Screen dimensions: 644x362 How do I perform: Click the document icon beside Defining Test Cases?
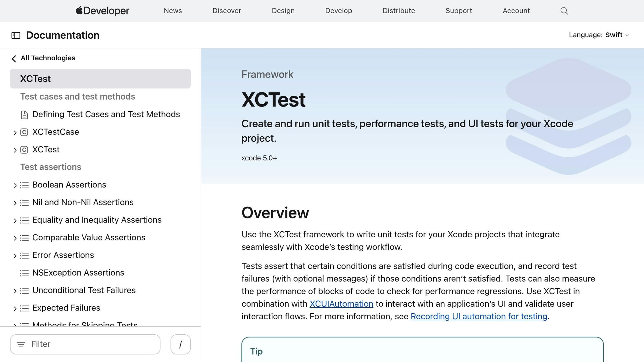[24, 115]
